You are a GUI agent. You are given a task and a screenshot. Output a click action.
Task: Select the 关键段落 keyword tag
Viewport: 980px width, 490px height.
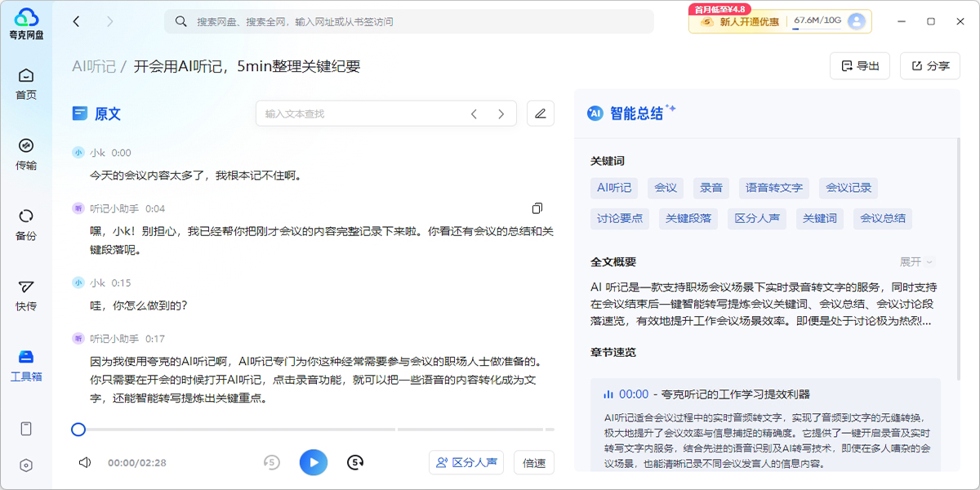[688, 219]
